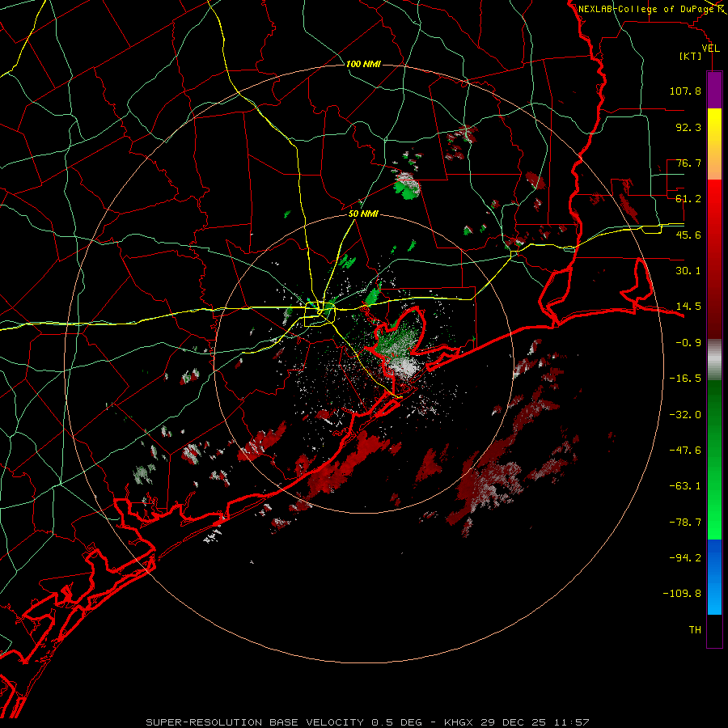
Task: Select the 107.8 scale value
Action: point(685,91)
